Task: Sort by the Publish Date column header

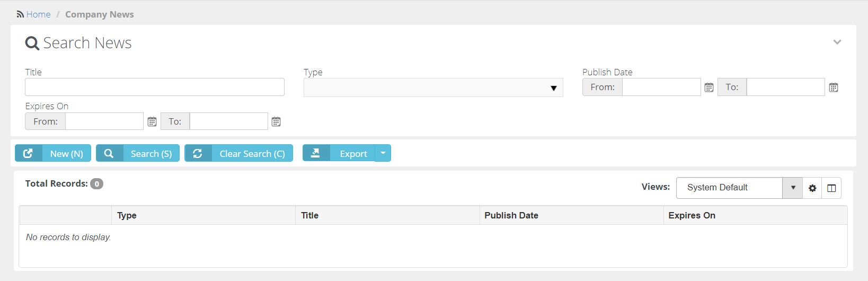Action: tap(511, 215)
